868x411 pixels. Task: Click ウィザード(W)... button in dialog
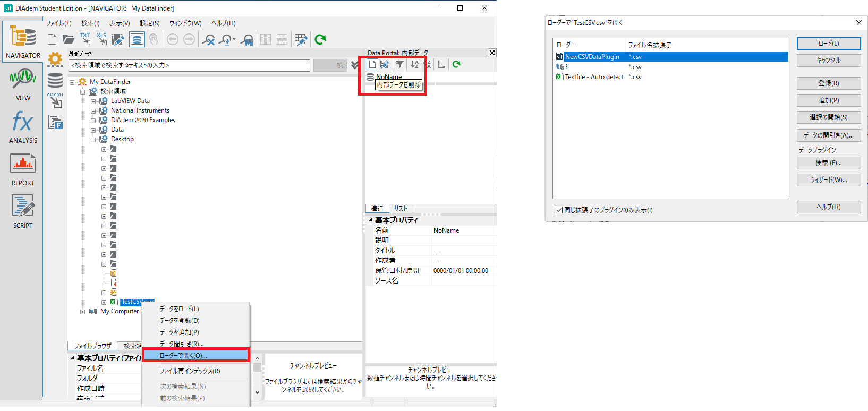point(829,180)
